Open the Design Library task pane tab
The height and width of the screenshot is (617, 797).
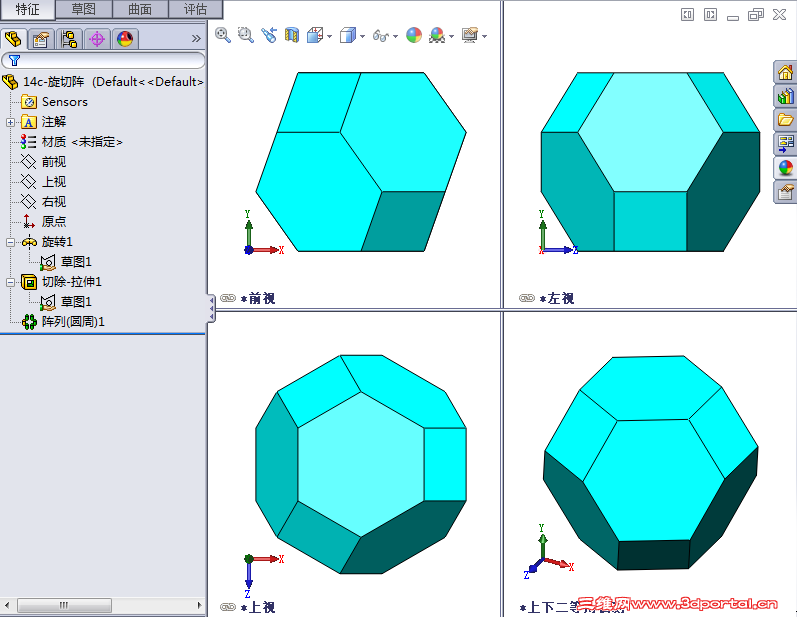point(785,96)
